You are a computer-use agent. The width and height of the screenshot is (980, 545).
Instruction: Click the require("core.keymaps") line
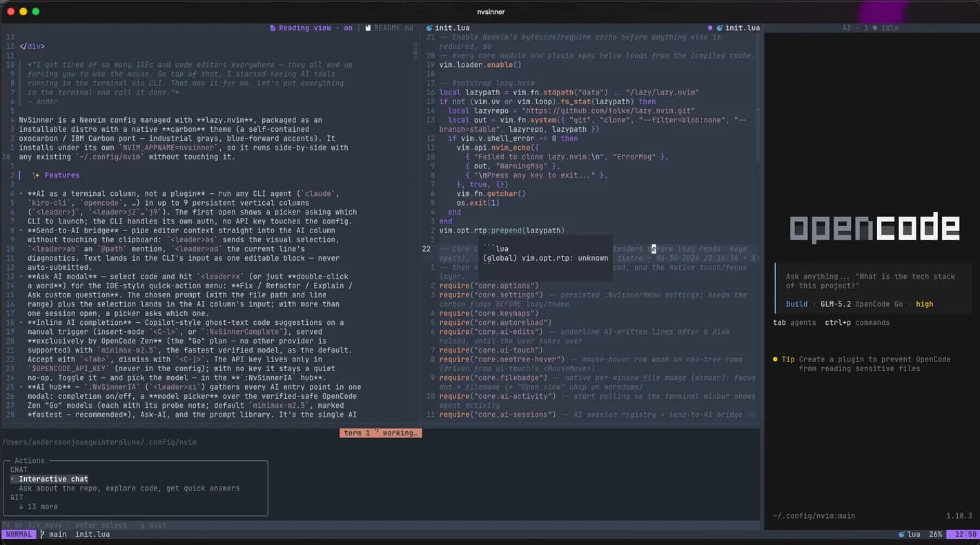(489, 313)
